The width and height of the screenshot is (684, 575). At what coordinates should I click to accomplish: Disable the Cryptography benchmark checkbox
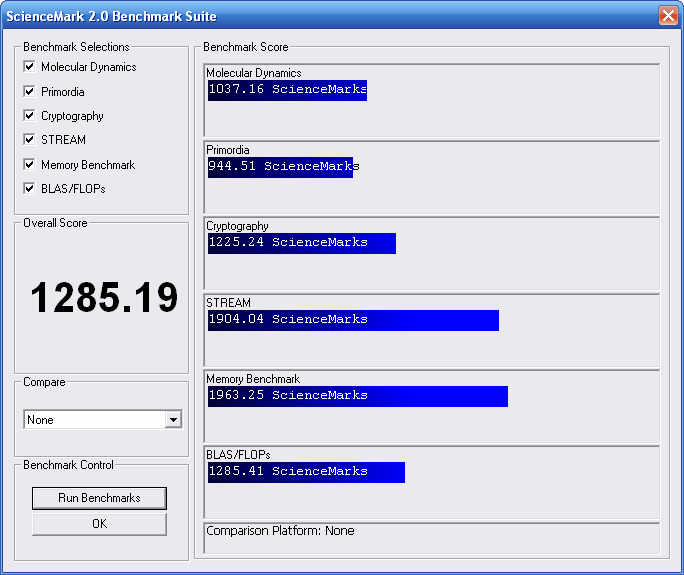pos(29,116)
